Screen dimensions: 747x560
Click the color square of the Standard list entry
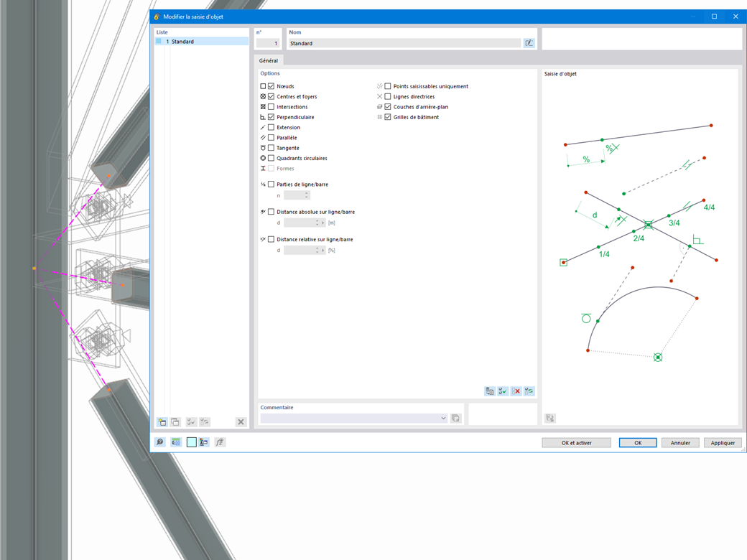[159, 42]
